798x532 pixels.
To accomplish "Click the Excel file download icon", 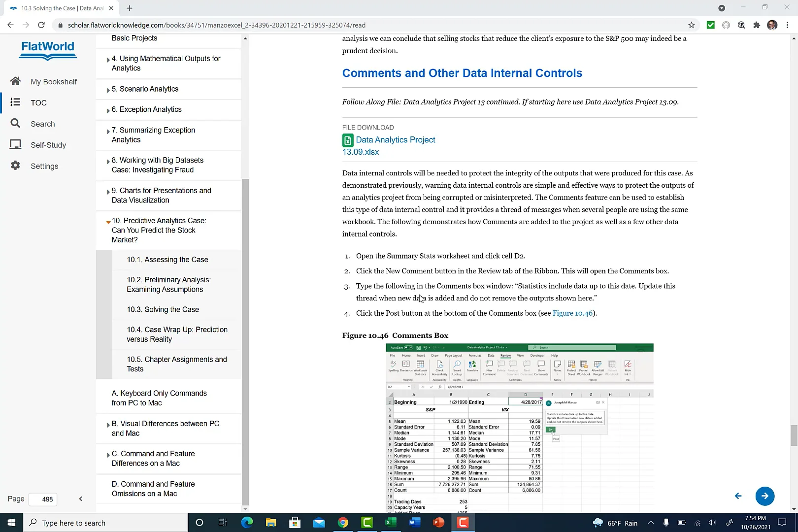I will [x=348, y=140].
